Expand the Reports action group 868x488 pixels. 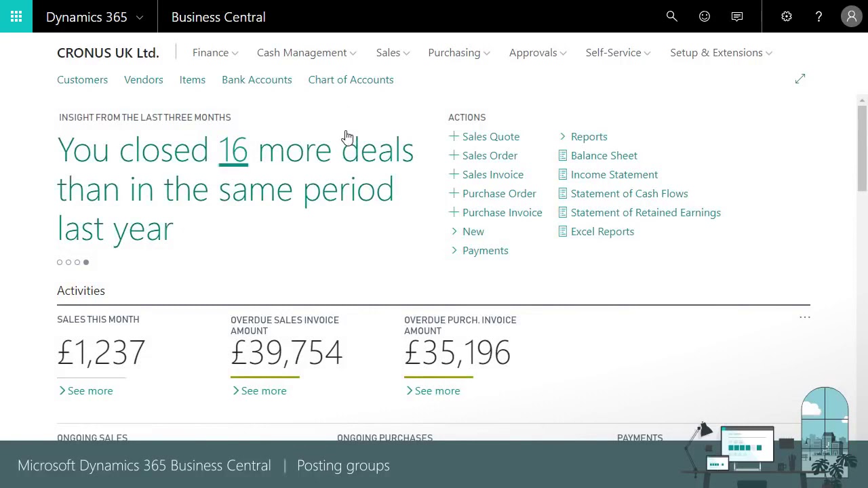pyautogui.click(x=583, y=136)
